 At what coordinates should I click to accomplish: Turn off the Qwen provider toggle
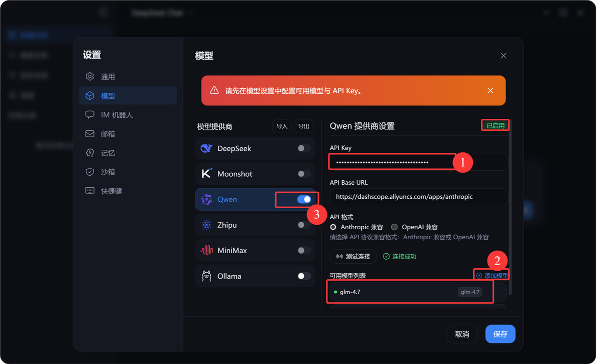(304, 199)
